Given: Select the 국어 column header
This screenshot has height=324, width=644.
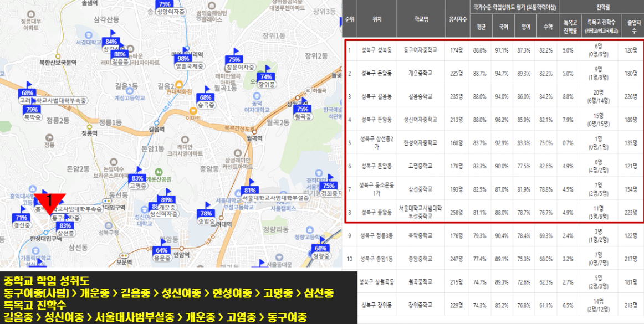Looking at the screenshot, I should coord(503,27).
